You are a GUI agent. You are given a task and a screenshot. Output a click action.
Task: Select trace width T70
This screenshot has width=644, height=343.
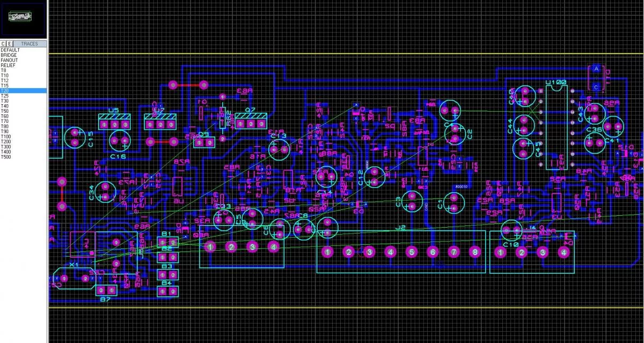[x=24, y=121]
